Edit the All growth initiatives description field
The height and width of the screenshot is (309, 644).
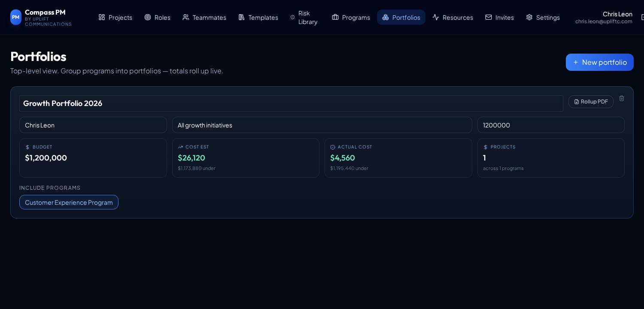tap(322, 125)
